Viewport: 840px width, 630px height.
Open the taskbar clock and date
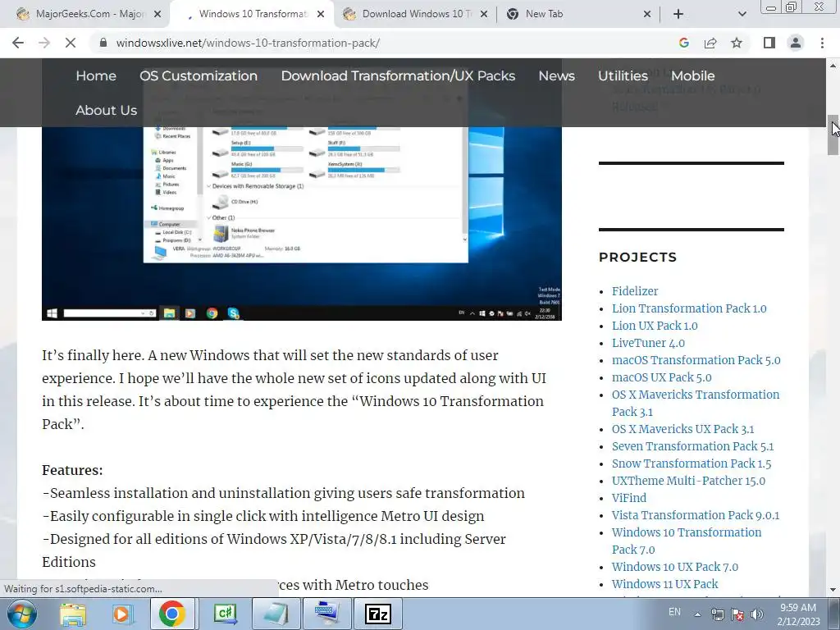click(x=798, y=614)
